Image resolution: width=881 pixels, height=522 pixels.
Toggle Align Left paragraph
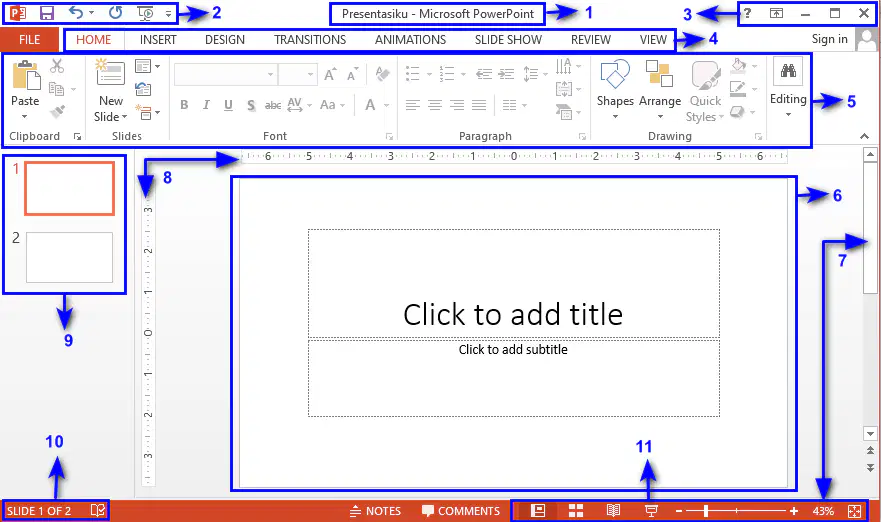tap(413, 105)
